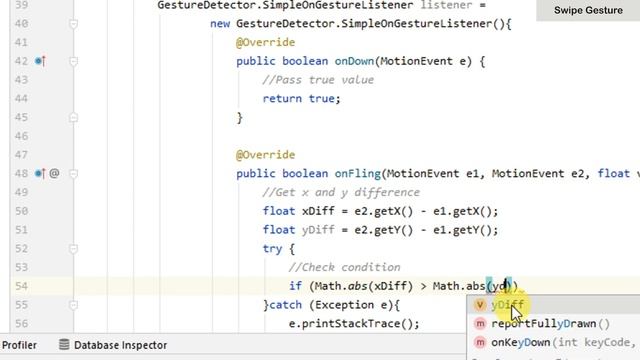Click the @Override annotation on line 47
The width and height of the screenshot is (640, 360).
(265, 155)
